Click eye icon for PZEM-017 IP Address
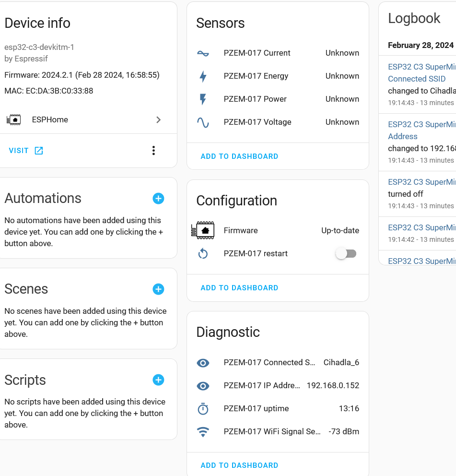 click(203, 386)
